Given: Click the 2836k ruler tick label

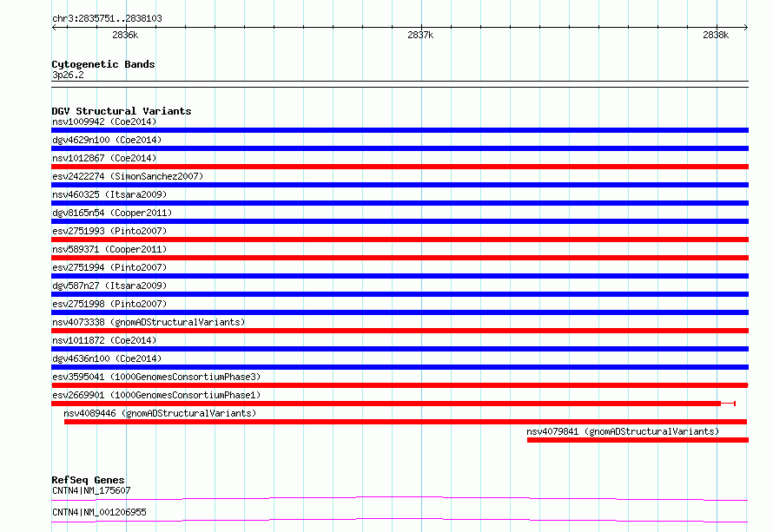Looking at the screenshot, I should (125, 35).
